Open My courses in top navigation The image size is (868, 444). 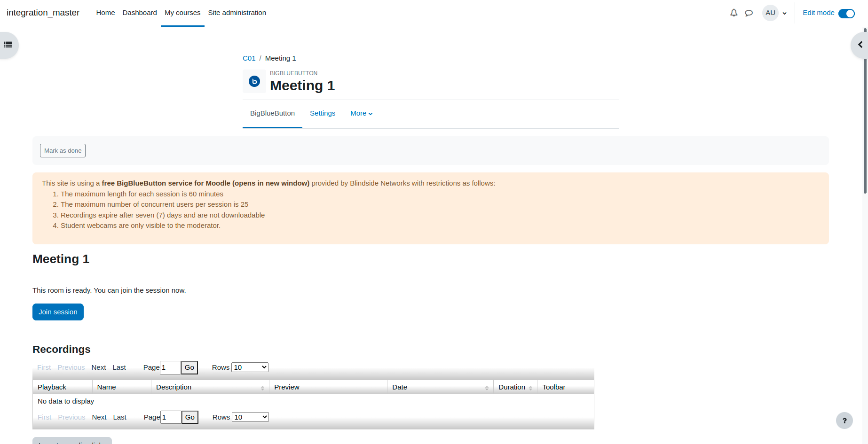pyautogui.click(x=182, y=13)
